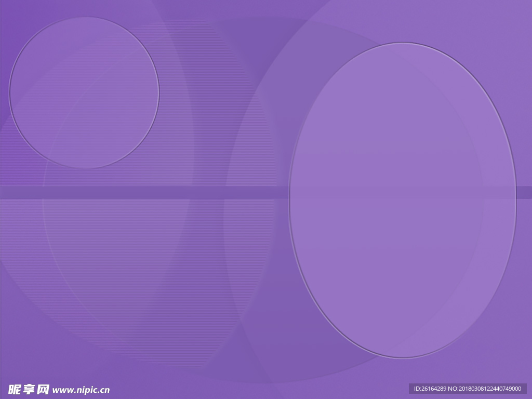Open the www.nipic.cn watermark link

pyautogui.click(x=82, y=390)
